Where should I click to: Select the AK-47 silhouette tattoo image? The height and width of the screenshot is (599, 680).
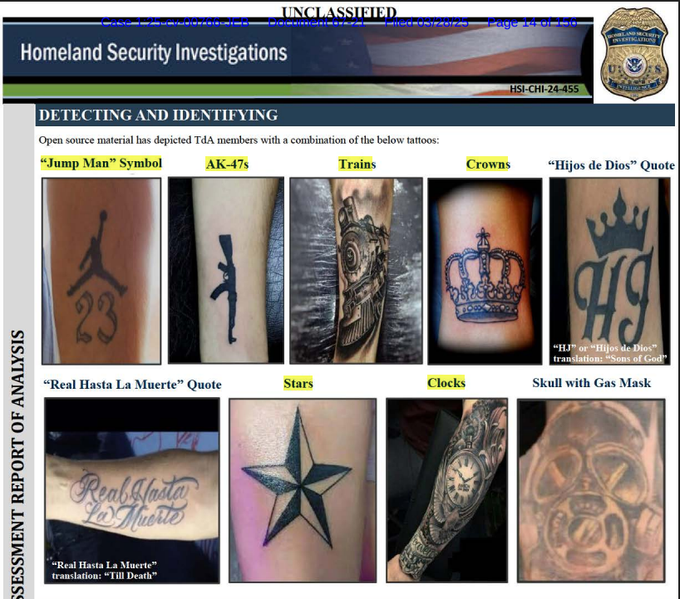pos(226,270)
